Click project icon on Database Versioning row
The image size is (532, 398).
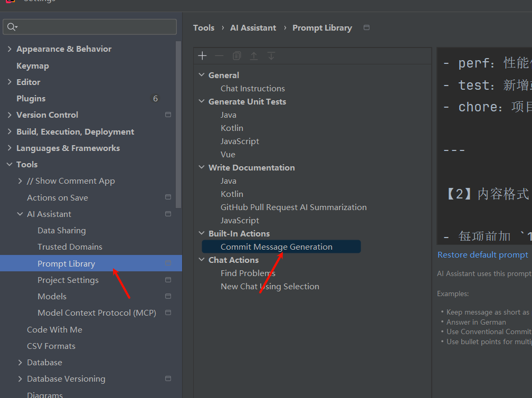coord(168,378)
